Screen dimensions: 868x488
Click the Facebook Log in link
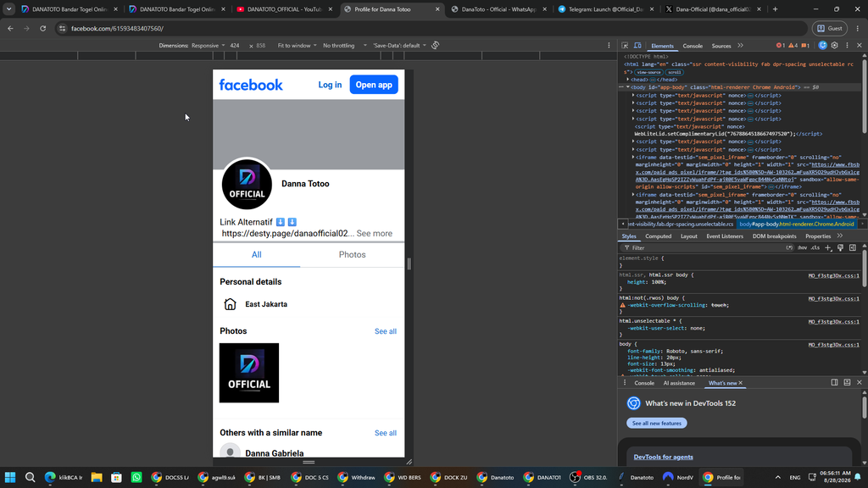point(330,85)
